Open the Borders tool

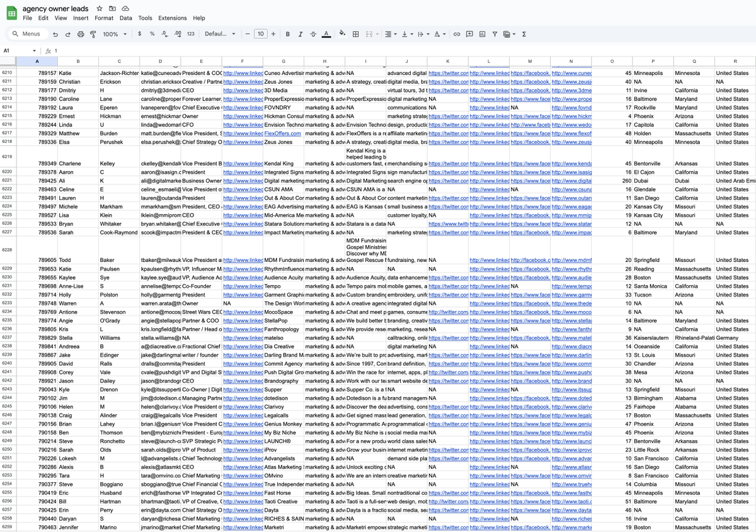355,34
